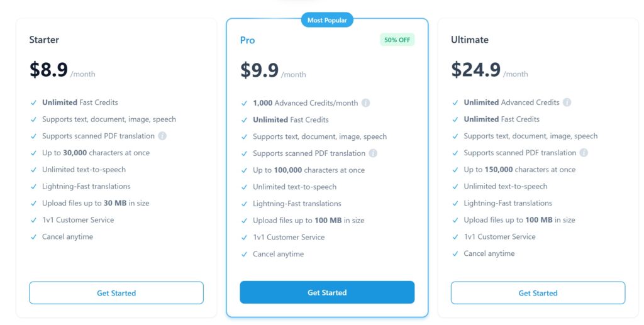Click the Most Popular badge
644x325 pixels.
[327, 20]
